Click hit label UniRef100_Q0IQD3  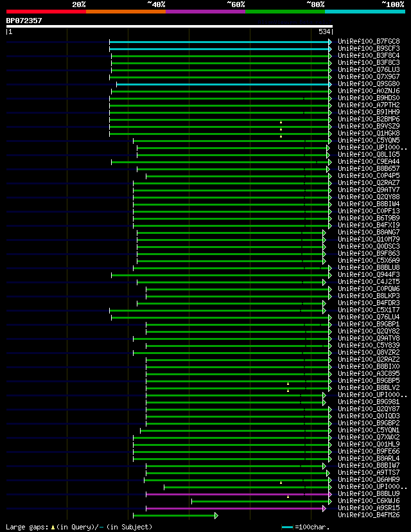(x=369, y=416)
